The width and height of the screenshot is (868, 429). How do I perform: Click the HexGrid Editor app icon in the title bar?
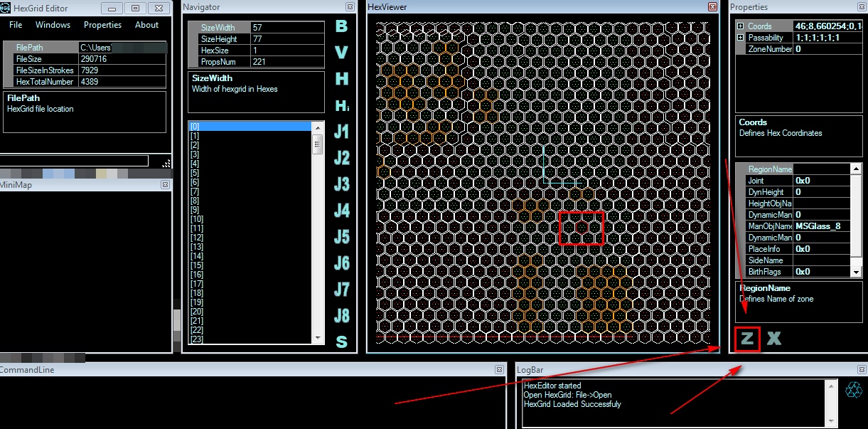(5, 8)
